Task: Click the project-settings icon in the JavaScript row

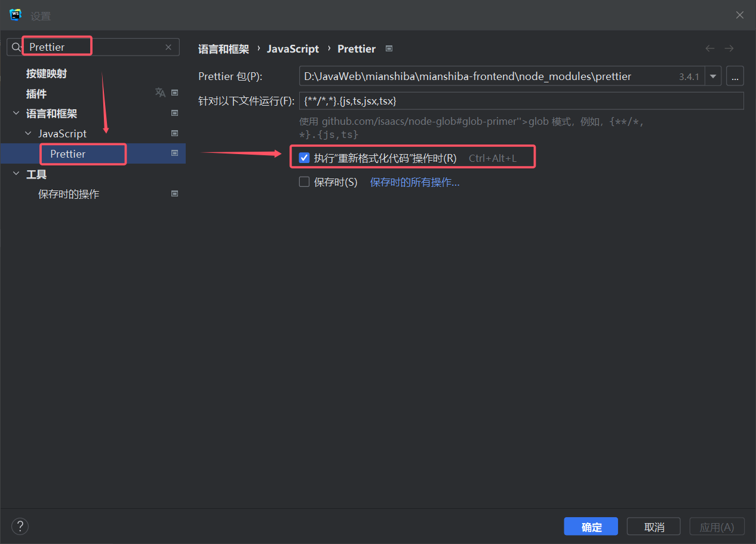Action: (x=175, y=133)
